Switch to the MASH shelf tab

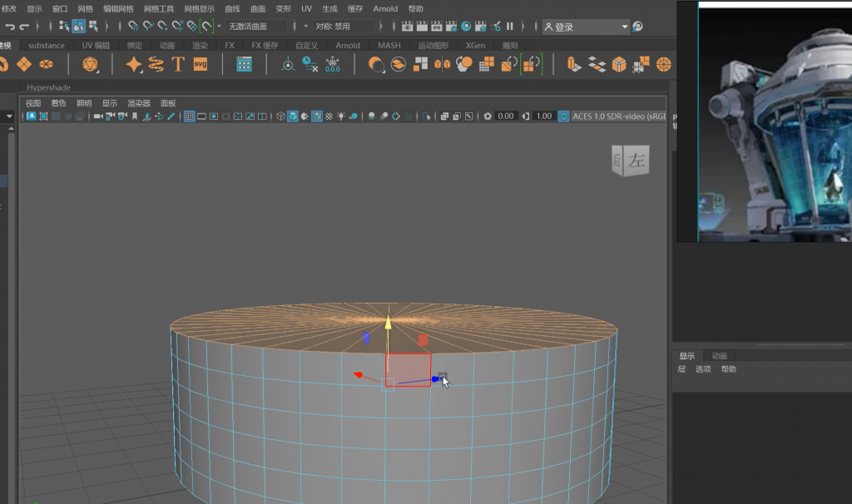pos(389,45)
